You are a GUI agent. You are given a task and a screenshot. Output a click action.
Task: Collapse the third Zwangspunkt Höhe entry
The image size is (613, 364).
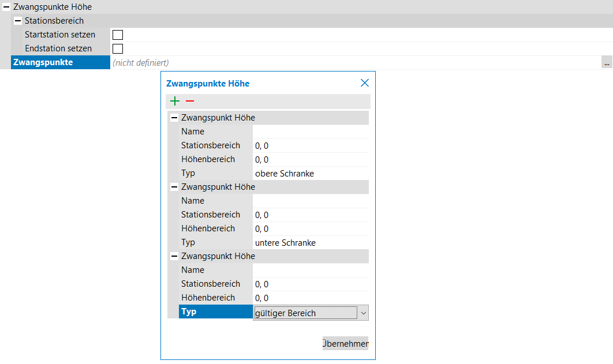174,256
